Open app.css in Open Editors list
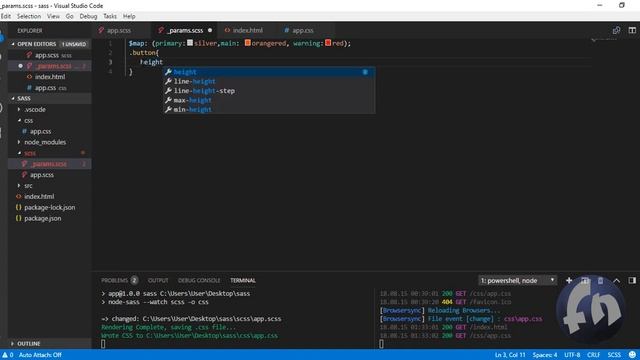The width and height of the screenshot is (640, 360). [x=50, y=88]
